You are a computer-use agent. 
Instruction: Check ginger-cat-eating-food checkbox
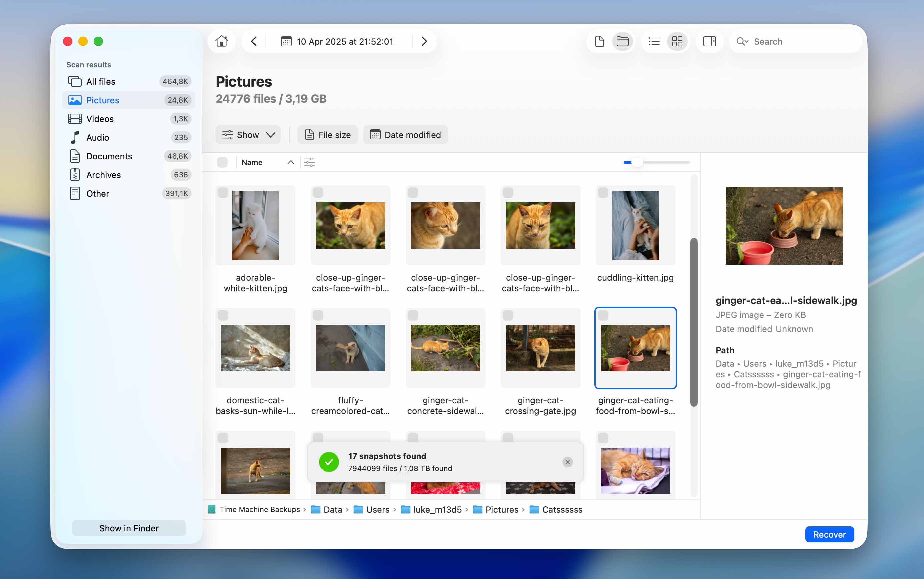click(603, 315)
